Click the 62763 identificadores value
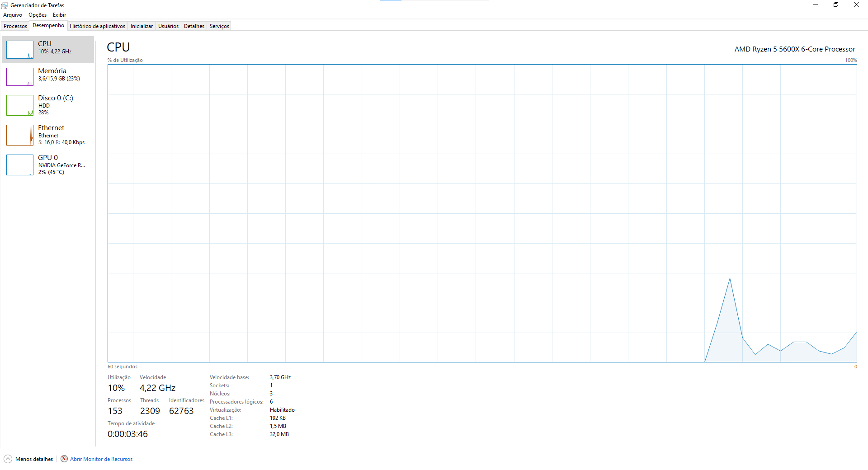This screenshot has width=868, height=470. 181,411
